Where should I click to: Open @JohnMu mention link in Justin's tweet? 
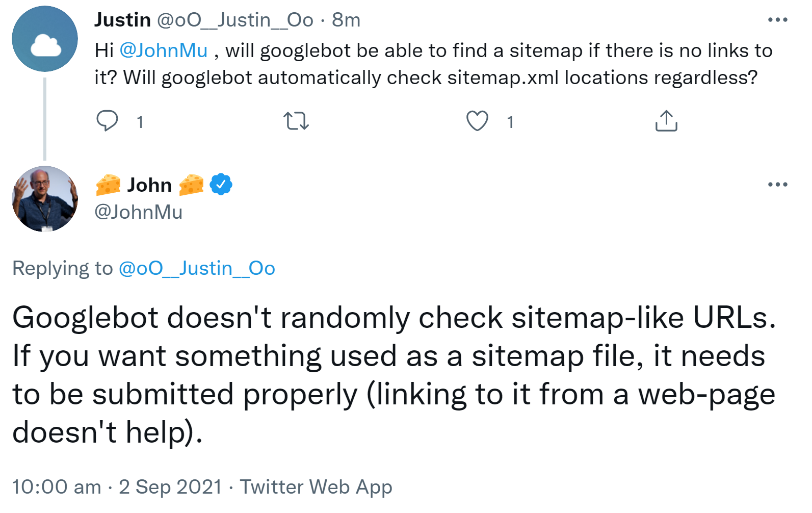[164, 50]
